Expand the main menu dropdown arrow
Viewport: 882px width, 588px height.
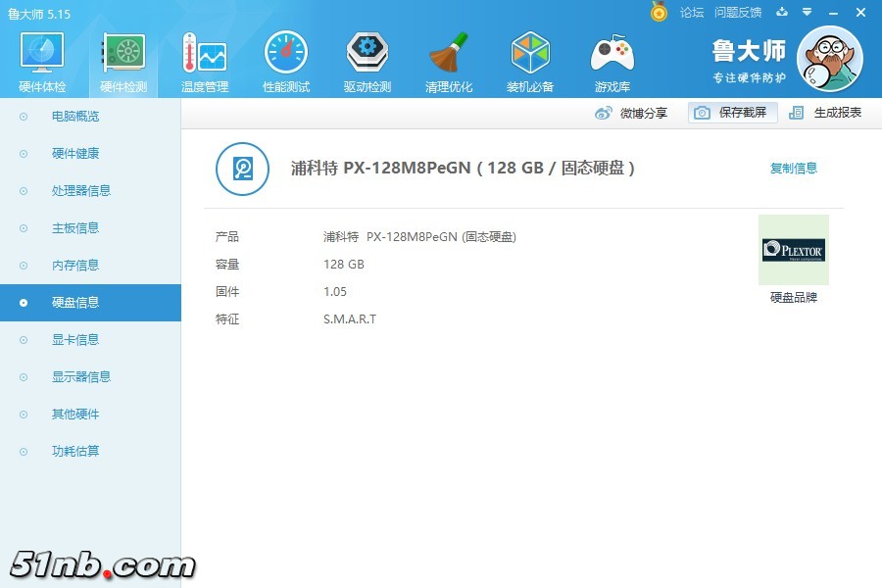[807, 13]
